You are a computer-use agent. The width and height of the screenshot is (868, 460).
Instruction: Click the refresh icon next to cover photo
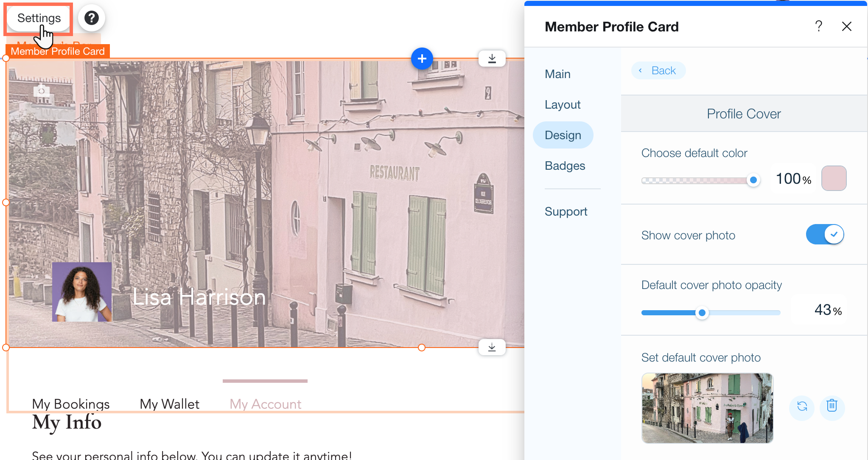[802, 406]
